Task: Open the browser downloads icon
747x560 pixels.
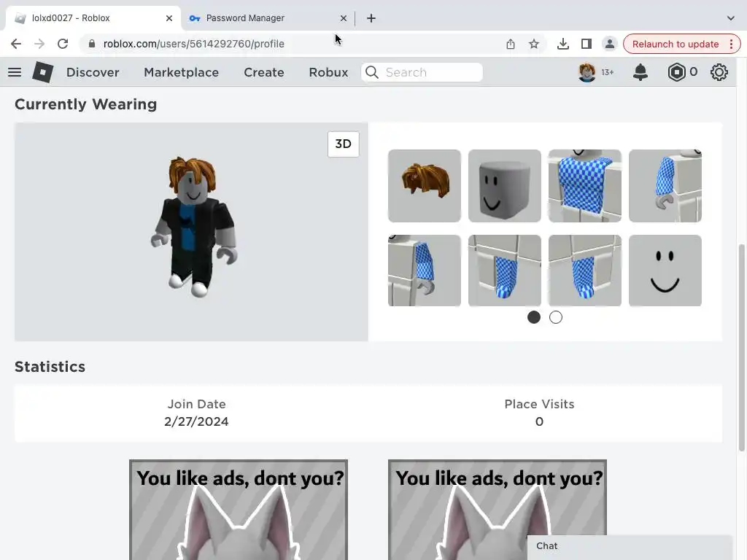Action: 563,44
